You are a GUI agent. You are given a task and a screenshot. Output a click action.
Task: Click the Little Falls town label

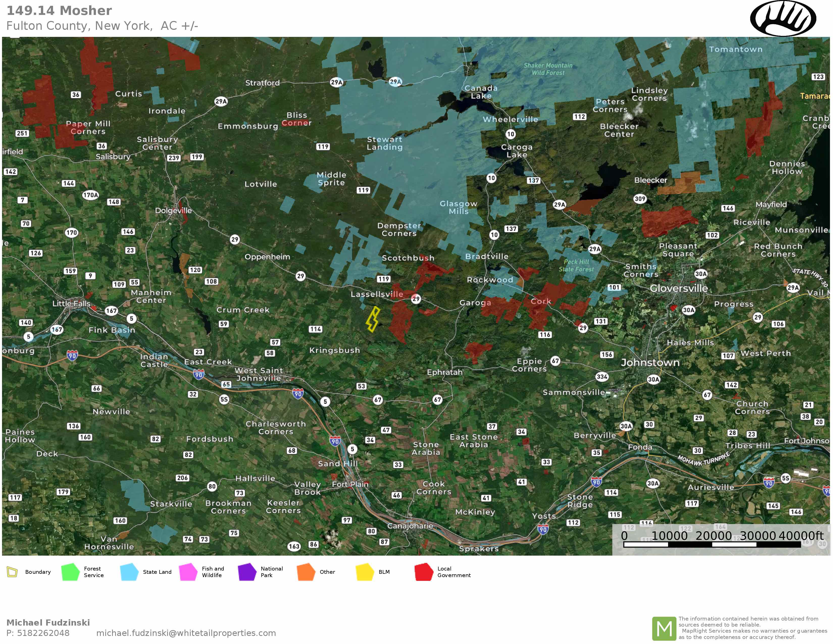click(71, 304)
